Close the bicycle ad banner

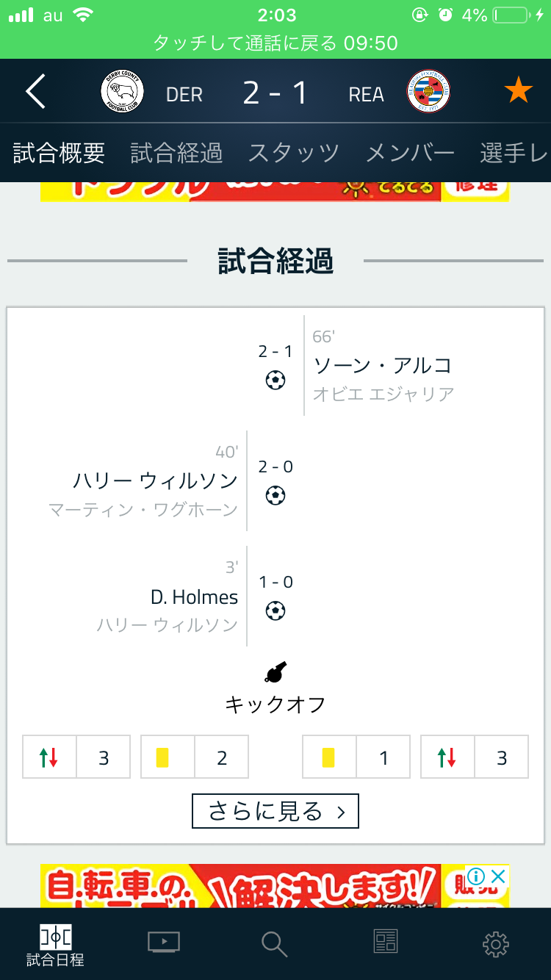pyautogui.click(x=498, y=876)
